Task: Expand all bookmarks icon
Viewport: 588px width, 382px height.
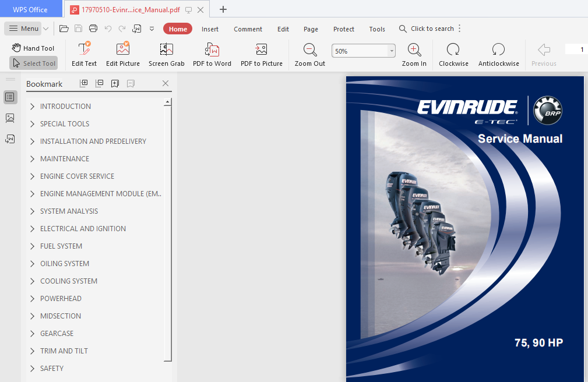Action: (x=83, y=83)
